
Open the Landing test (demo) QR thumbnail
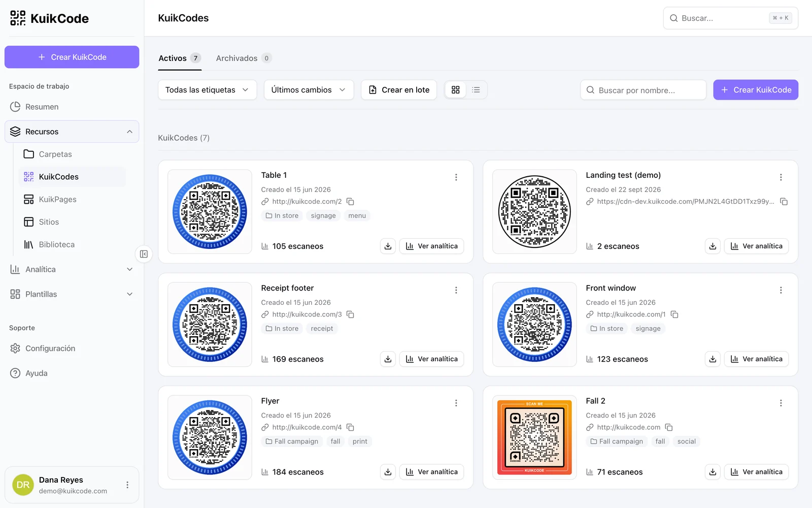coord(534,212)
